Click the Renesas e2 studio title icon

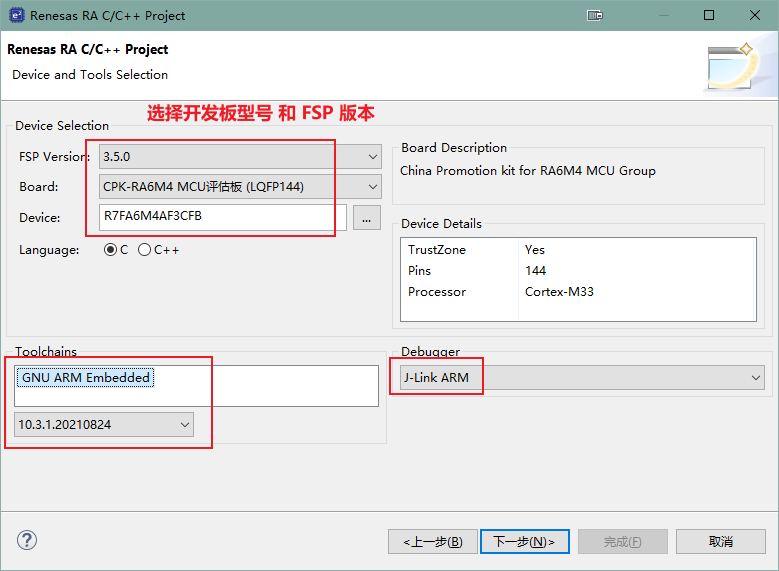point(14,15)
